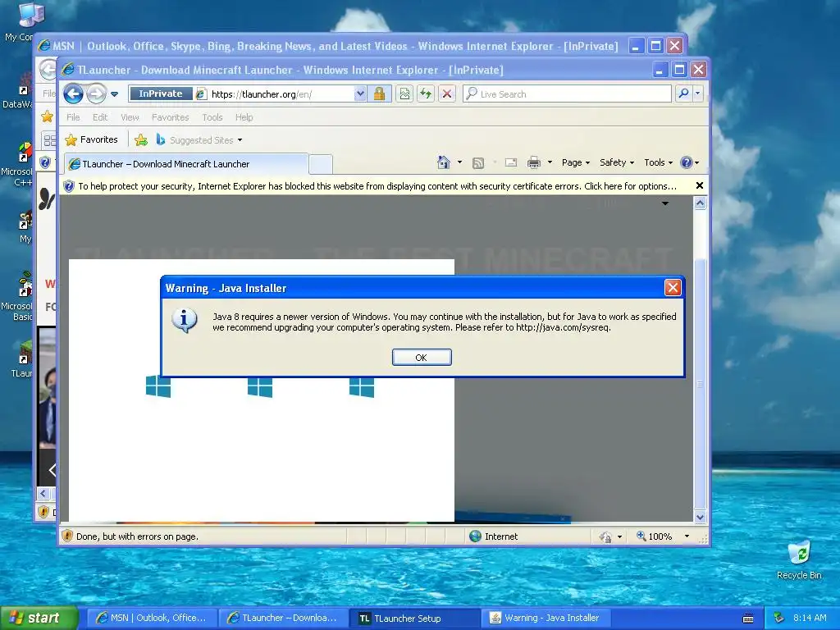Image resolution: width=840 pixels, height=630 pixels.
Task: Go back with the browser Back arrow
Action: [x=73, y=94]
